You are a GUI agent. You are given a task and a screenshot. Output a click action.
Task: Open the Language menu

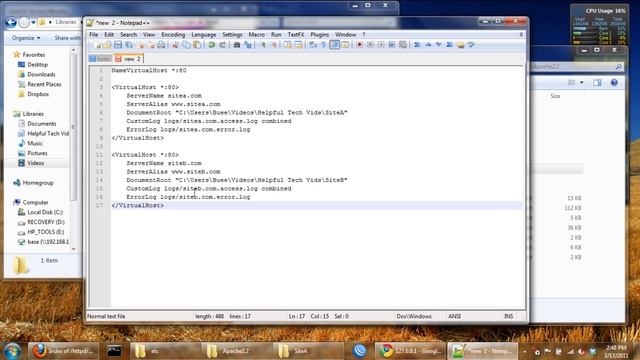(x=204, y=35)
